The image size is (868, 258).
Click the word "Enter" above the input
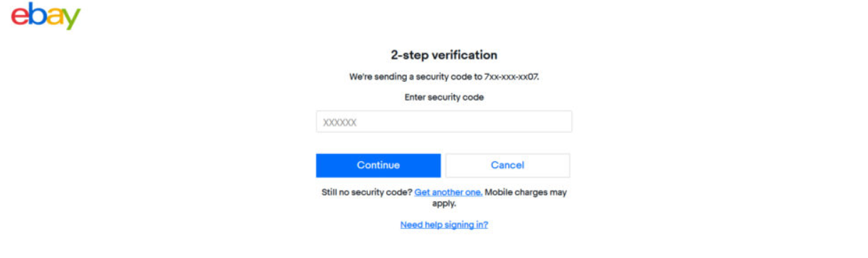[x=415, y=98]
